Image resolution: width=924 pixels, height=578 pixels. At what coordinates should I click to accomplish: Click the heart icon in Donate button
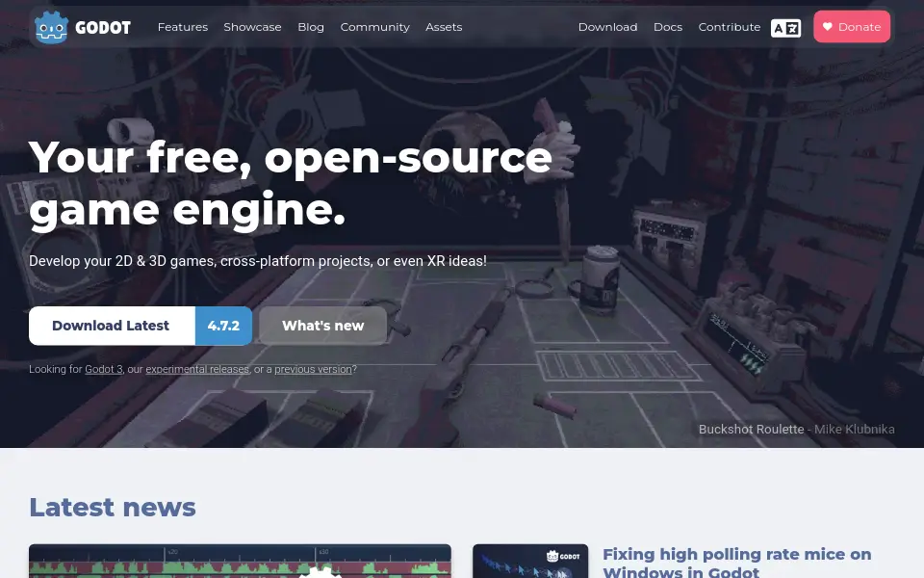[x=828, y=27]
